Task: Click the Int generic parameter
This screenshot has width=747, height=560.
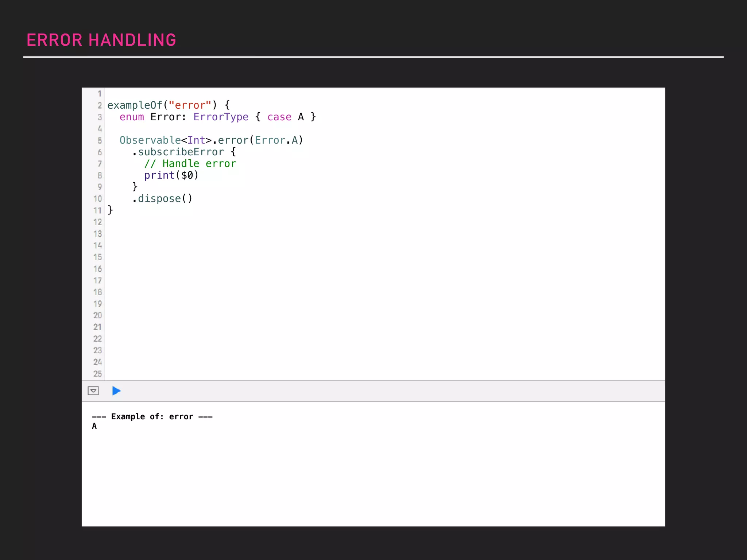Action: tap(196, 140)
